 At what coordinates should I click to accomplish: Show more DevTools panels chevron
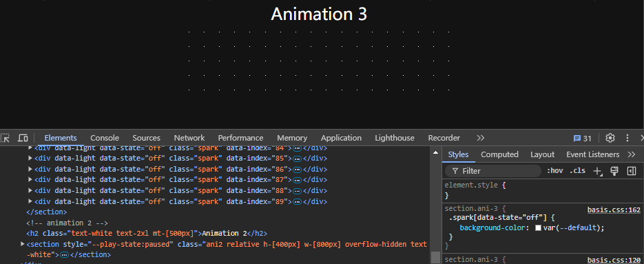pyautogui.click(x=481, y=138)
